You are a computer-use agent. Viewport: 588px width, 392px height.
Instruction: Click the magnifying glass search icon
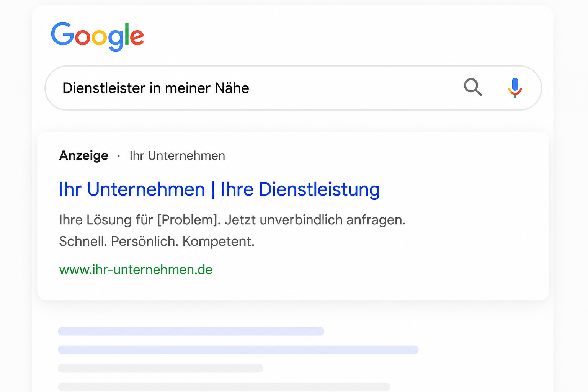click(473, 88)
